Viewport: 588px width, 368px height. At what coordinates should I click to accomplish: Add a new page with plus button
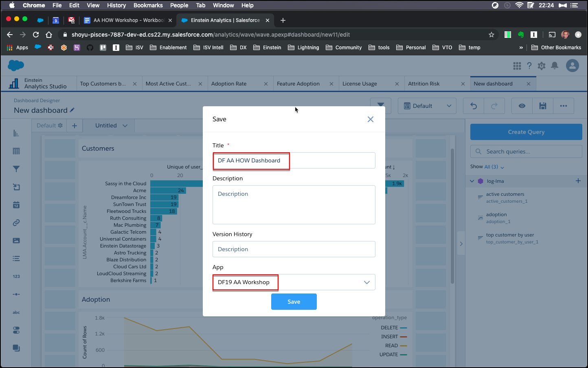point(75,126)
